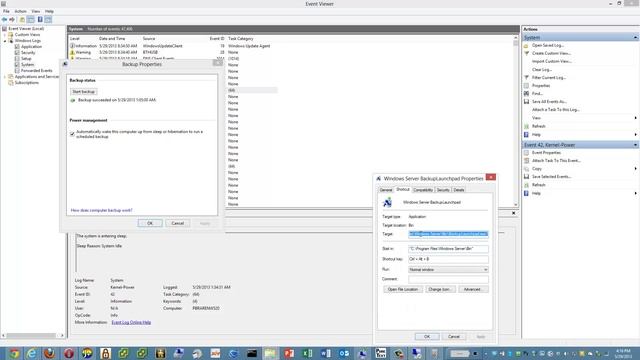640x360 pixels.
Task: Select the Security log in the tree
Action: coord(28,53)
